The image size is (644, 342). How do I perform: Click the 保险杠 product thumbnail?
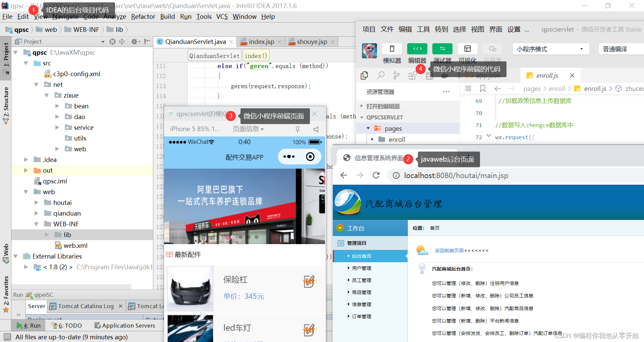(190, 289)
